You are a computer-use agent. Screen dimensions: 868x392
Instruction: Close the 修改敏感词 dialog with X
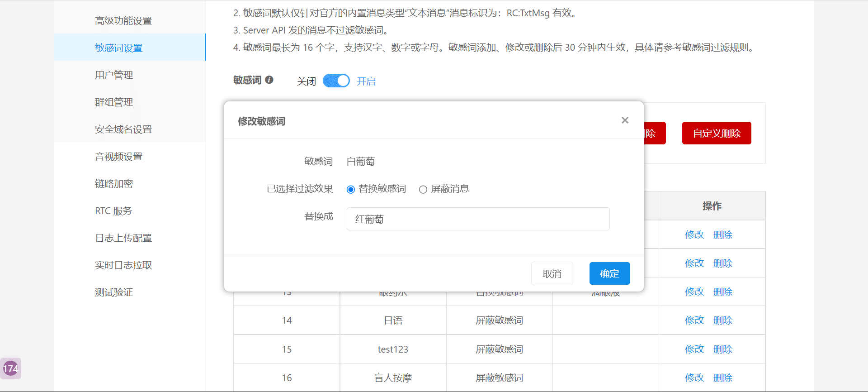click(625, 120)
